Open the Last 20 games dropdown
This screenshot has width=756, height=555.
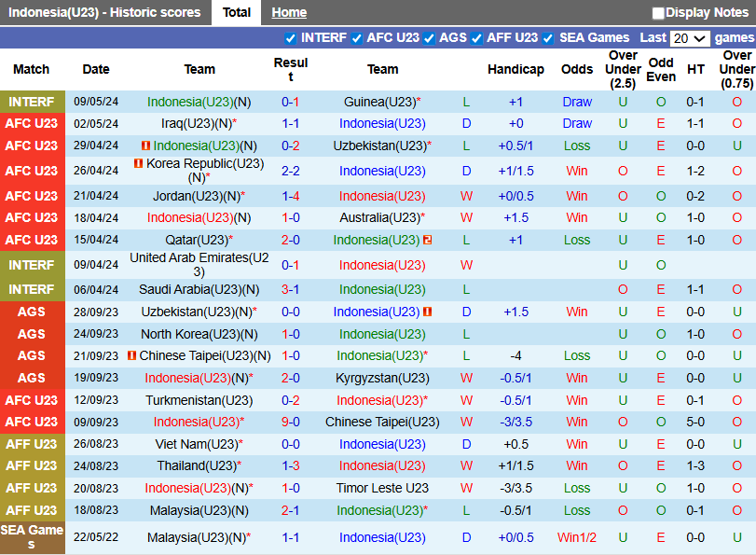click(x=690, y=38)
